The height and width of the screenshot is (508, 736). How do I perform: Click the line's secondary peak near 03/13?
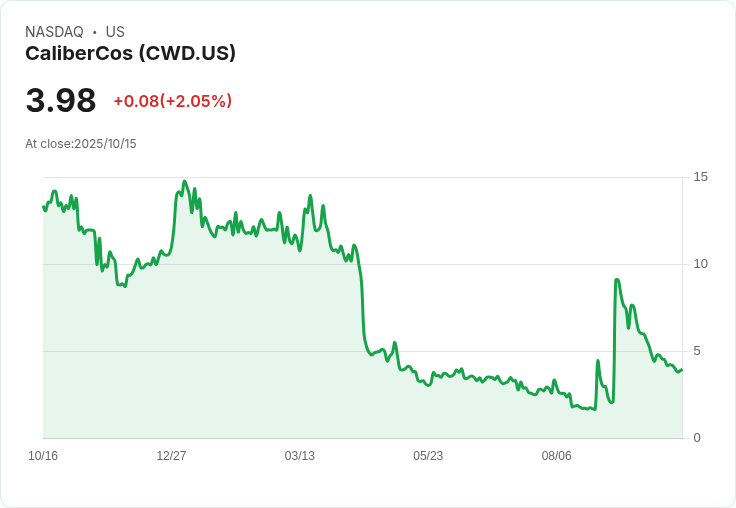(x=311, y=196)
